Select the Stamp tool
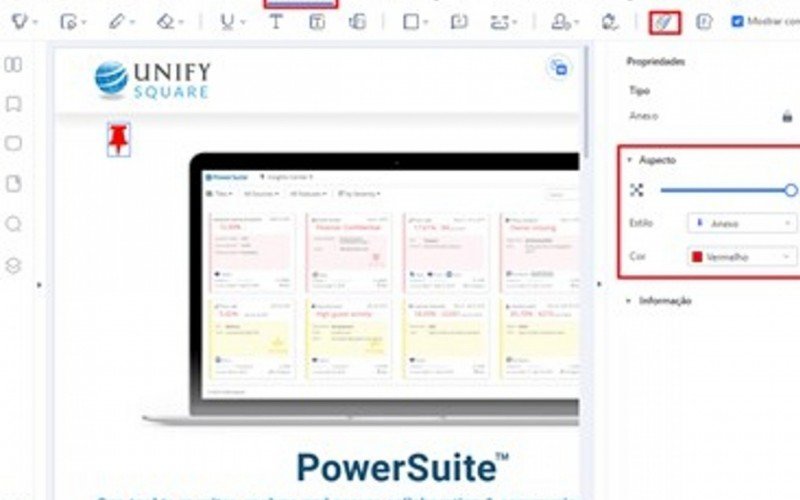Viewport: 800px width, 500px height. click(x=561, y=22)
